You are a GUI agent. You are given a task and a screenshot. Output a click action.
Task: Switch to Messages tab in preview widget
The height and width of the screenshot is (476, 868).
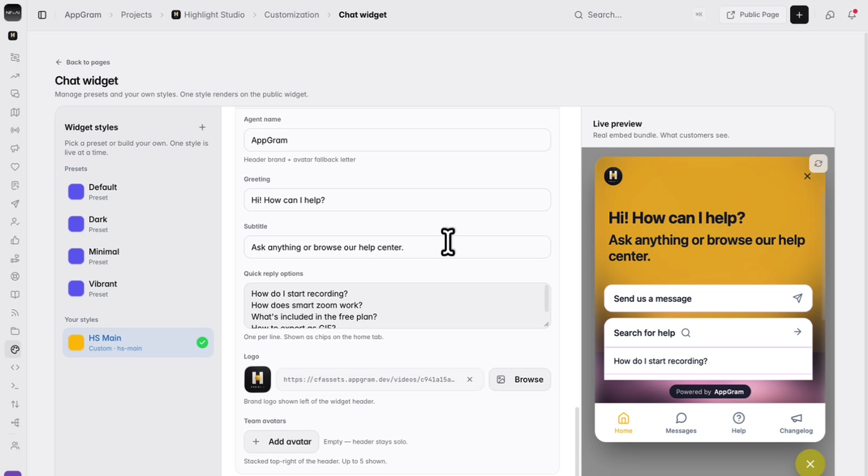pos(681,423)
